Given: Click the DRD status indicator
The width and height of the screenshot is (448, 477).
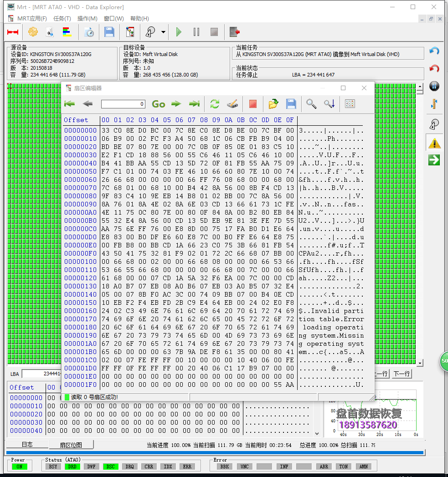Looking at the screenshot, I should pos(72,467).
